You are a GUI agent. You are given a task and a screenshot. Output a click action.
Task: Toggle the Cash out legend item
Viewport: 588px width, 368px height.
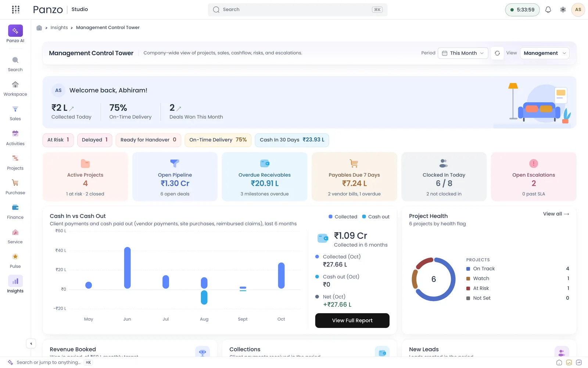[376, 217]
